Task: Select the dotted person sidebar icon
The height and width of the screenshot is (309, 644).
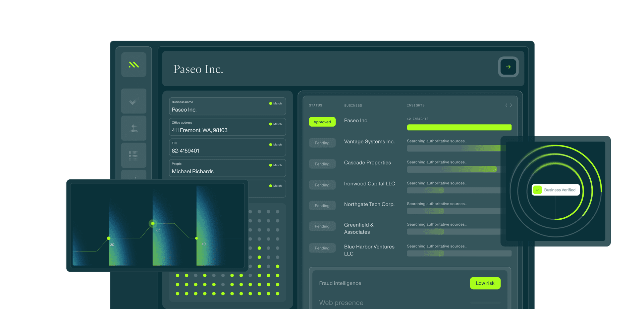Action: pyautogui.click(x=133, y=128)
